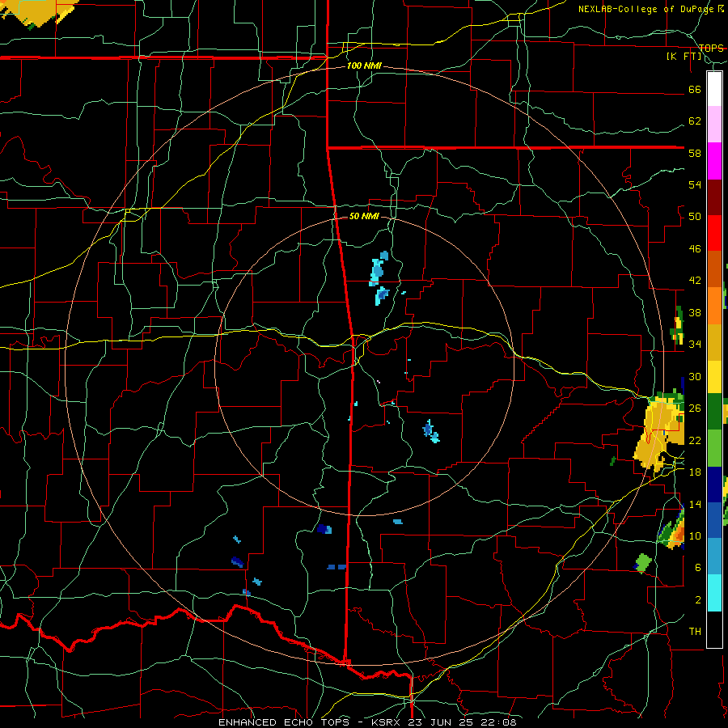The width and height of the screenshot is (728, 728).
Task: Click the "66" legend value
Action: tap(695, 89)
